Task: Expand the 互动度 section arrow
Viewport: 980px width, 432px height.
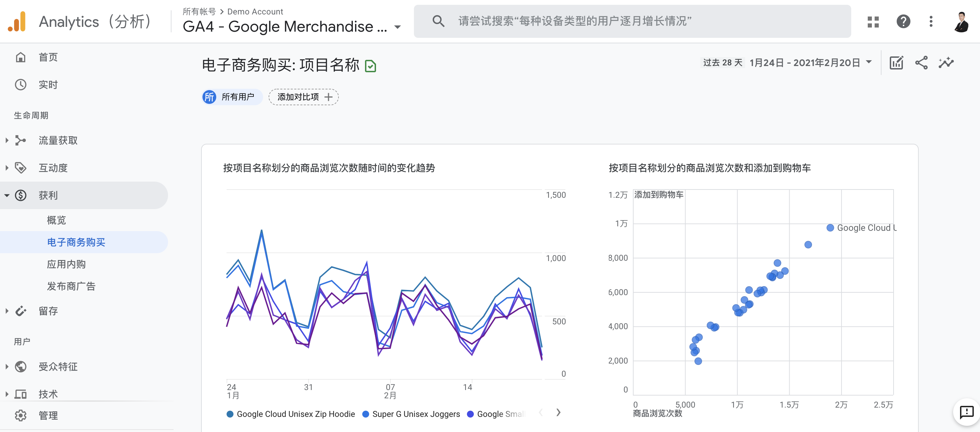Action: 7,168
